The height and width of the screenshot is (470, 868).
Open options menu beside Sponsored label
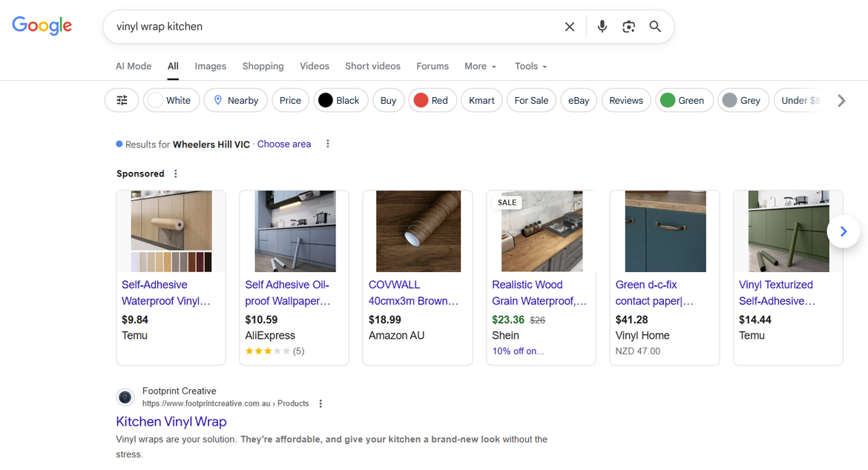click(x=176, y=173)
